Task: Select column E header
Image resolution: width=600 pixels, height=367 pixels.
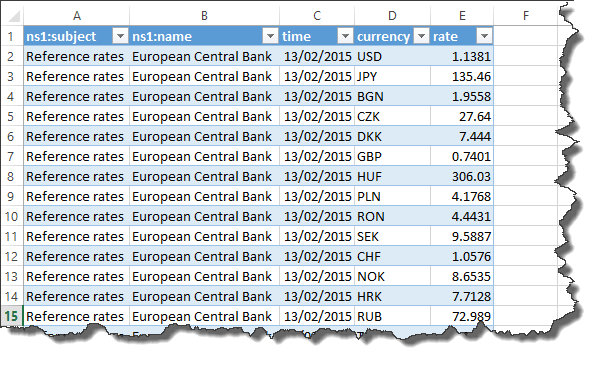Action: [462, 16]
